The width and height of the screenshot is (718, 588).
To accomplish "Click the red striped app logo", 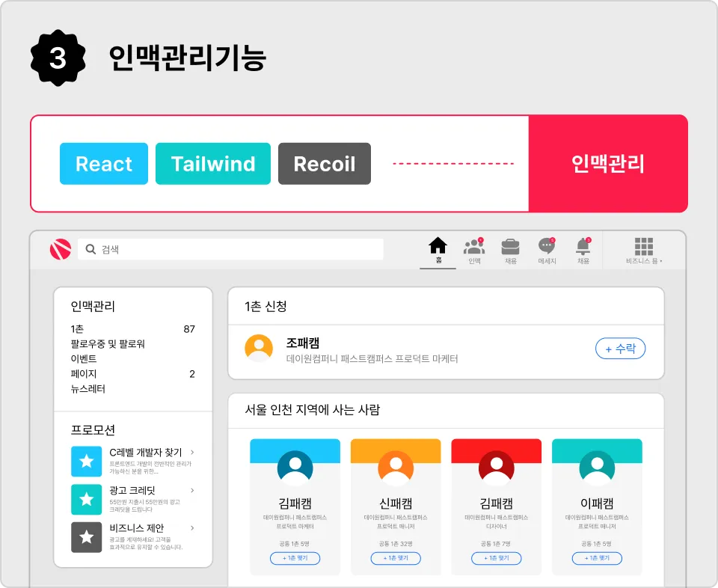I will tap(61, 249).
